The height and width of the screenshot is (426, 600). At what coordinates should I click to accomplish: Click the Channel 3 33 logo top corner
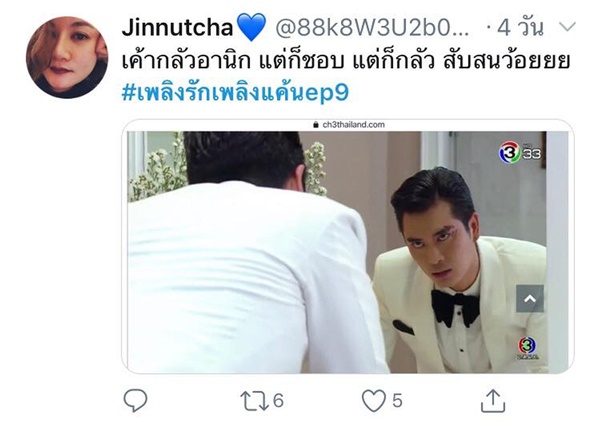[x=520, y=152]
